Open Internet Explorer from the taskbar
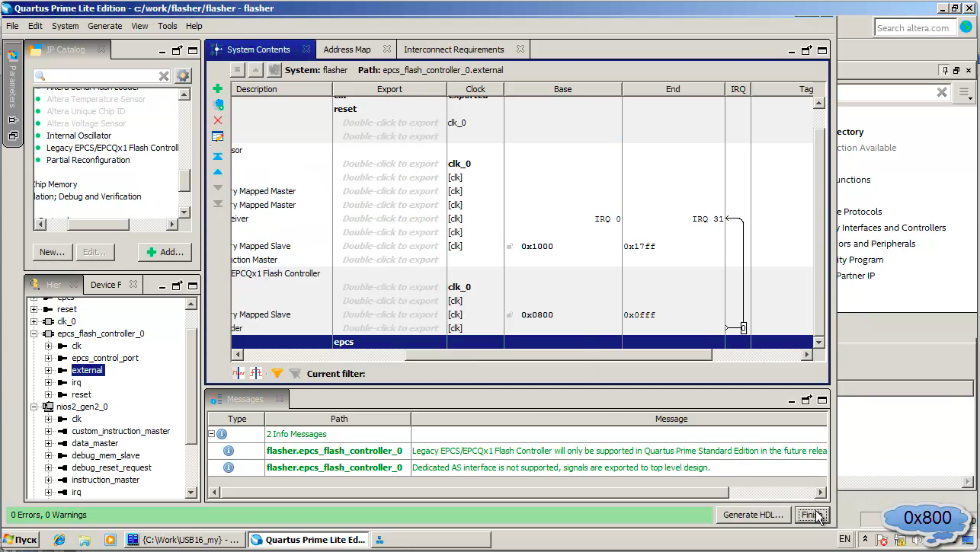Screen dimensions: 980x552 pos(59,540)
